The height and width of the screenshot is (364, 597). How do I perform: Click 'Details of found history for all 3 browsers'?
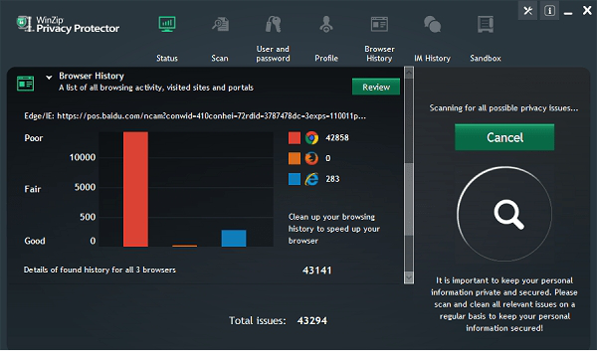(99, 270)
